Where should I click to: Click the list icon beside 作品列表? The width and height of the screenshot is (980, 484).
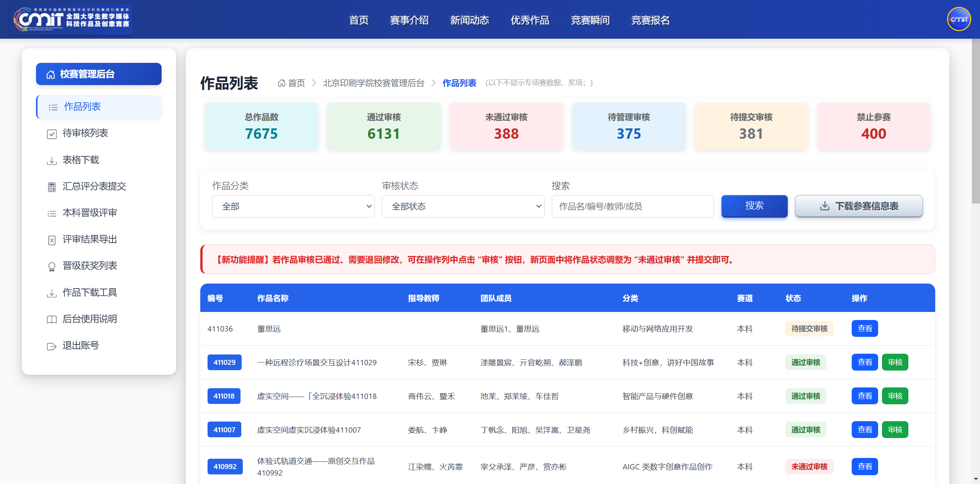point(53,107)
